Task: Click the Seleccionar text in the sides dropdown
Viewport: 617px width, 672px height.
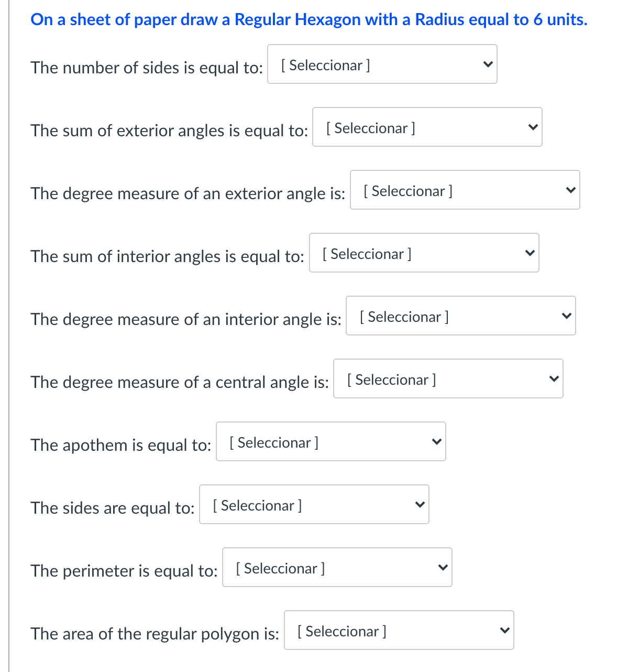Action: [x=257, y=505]
